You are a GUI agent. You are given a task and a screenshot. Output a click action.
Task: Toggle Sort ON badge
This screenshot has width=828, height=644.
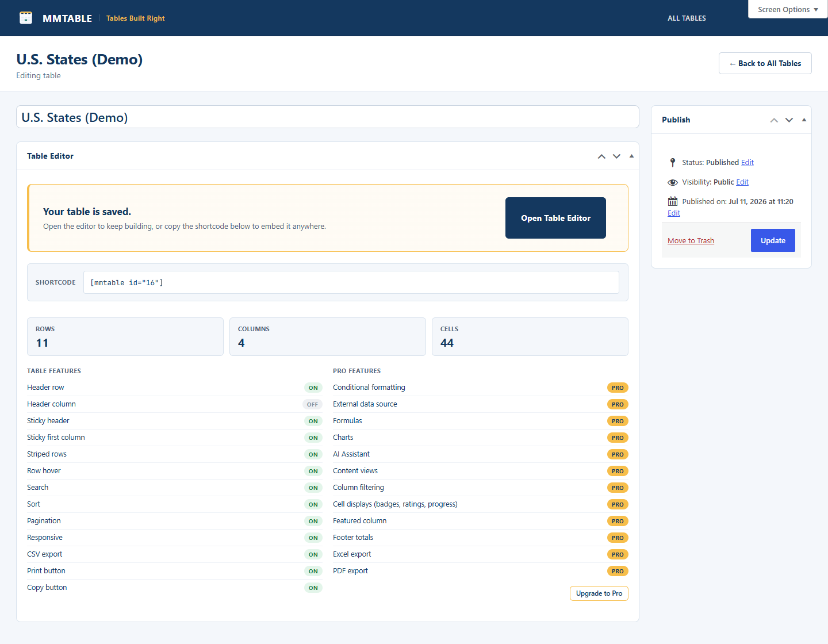point(313,504)
